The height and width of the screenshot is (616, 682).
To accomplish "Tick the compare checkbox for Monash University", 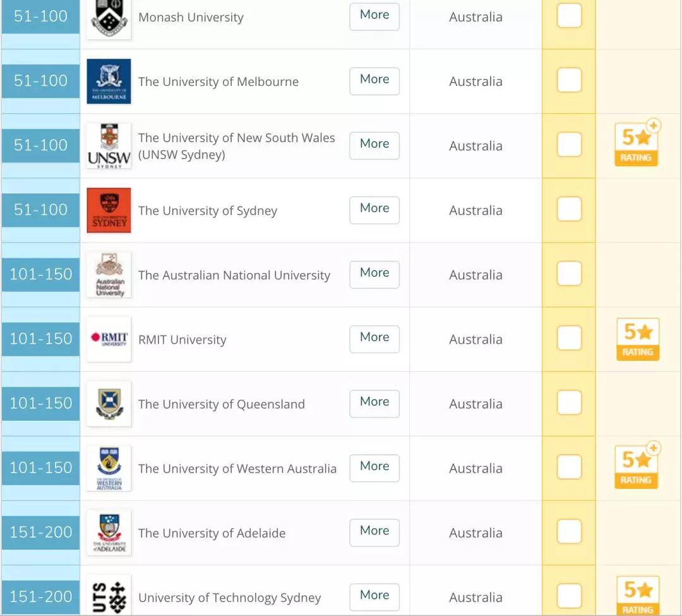I will (x=569, y=16).
